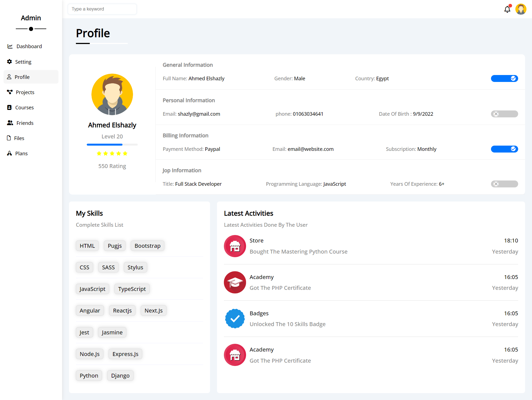Select the Dashboard chart icon in sidebar
This screenshot has width=532, height=400.
(x=10, y=46)
